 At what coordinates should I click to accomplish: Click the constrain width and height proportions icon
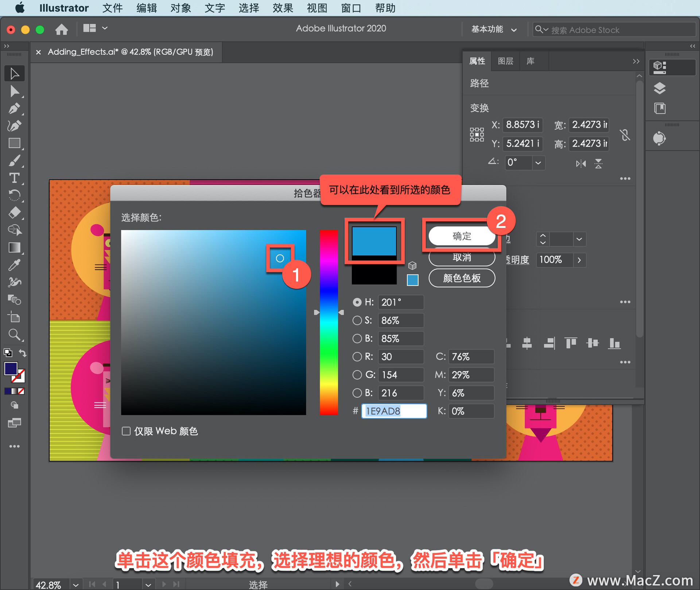tap(625, 135)
